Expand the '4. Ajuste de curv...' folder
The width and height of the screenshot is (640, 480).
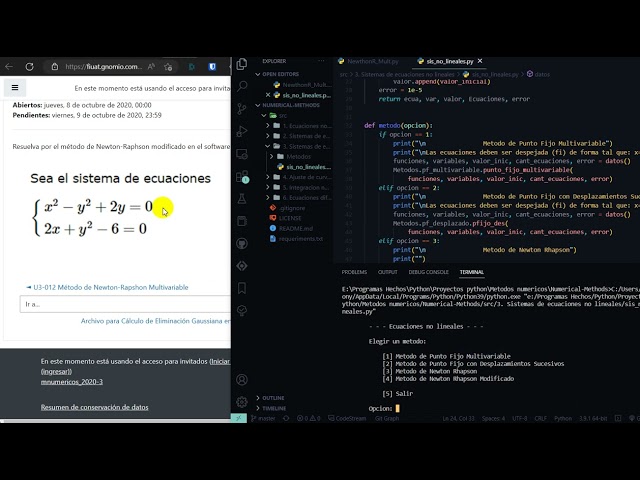268,177
